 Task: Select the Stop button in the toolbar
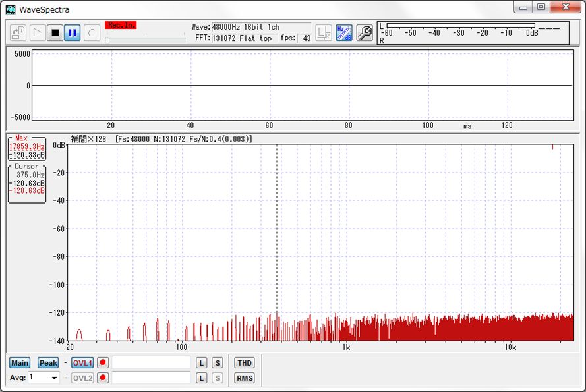pos(55,33)
